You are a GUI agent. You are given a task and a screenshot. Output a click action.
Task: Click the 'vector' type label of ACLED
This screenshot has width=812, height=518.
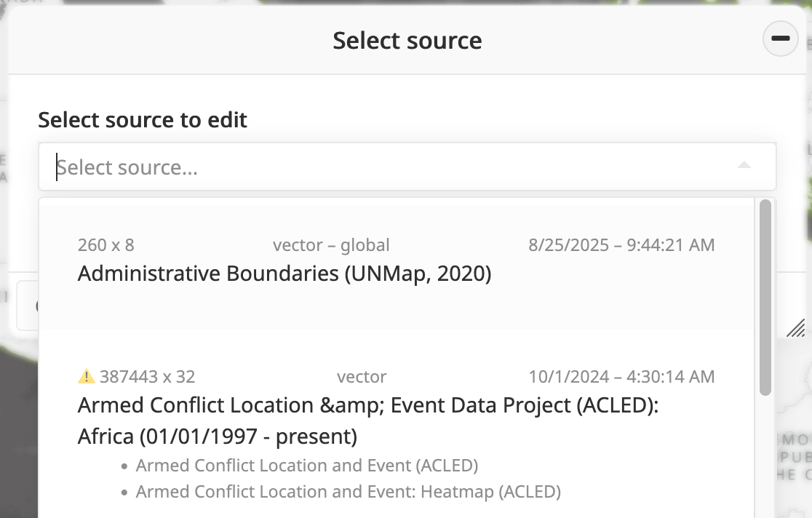coord(362,377)
